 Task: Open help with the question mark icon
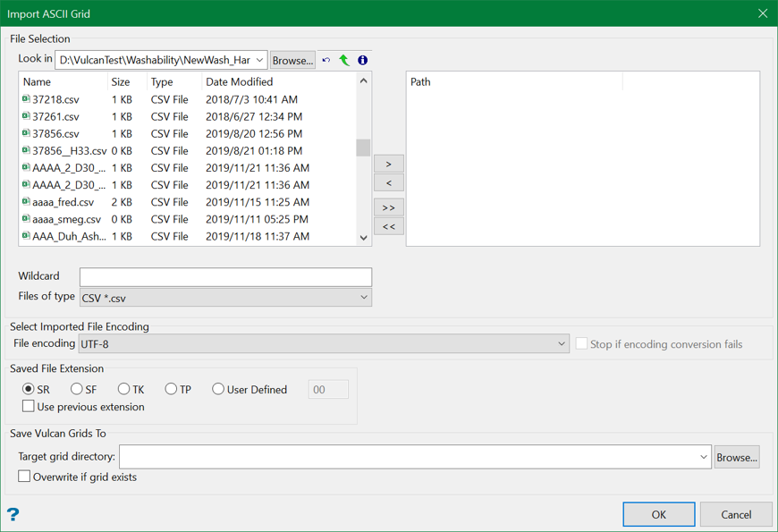[x=13, y=514]
